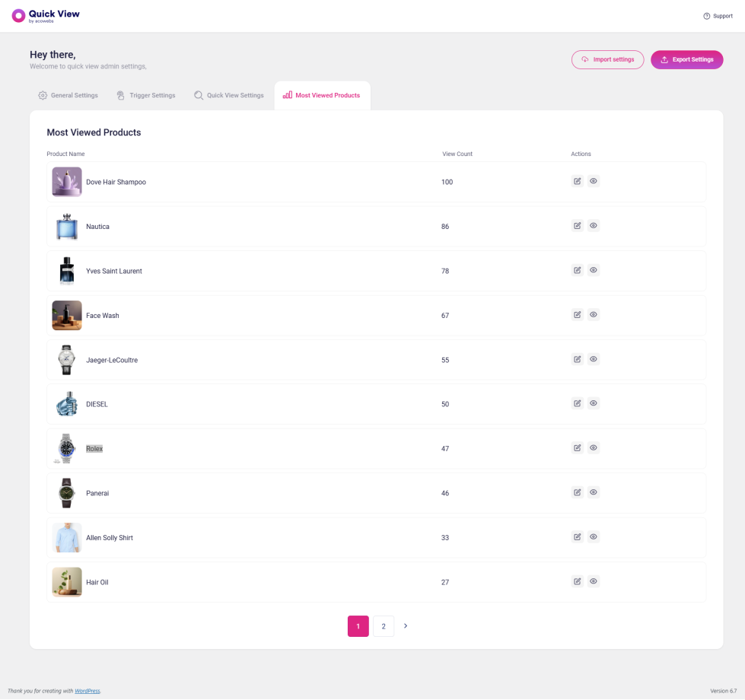Viewport: 745px width, 700px height.
Task: Click the DIESEL product name
Action: point(97,404)
